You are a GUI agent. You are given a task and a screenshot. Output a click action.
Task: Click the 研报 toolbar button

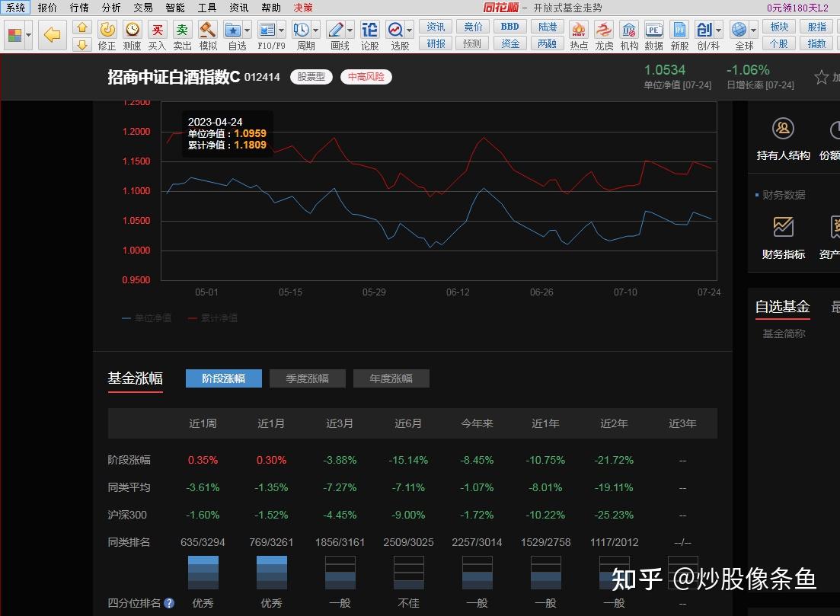point(436,43)
